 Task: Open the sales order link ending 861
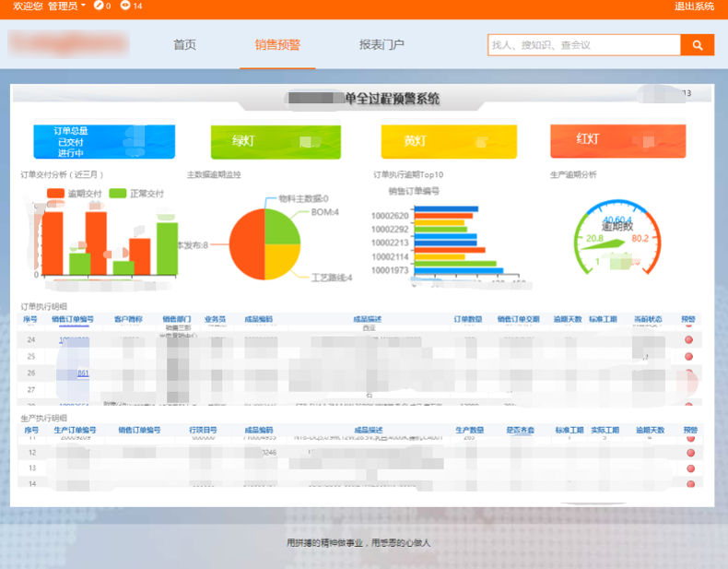83,373
